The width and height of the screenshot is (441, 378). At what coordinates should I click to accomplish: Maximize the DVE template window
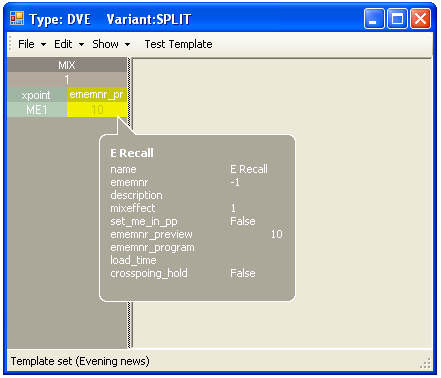point(397,19)
